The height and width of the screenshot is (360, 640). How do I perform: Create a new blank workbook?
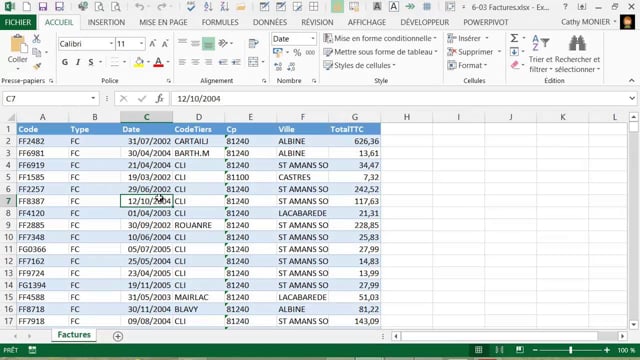pos(27,6)
